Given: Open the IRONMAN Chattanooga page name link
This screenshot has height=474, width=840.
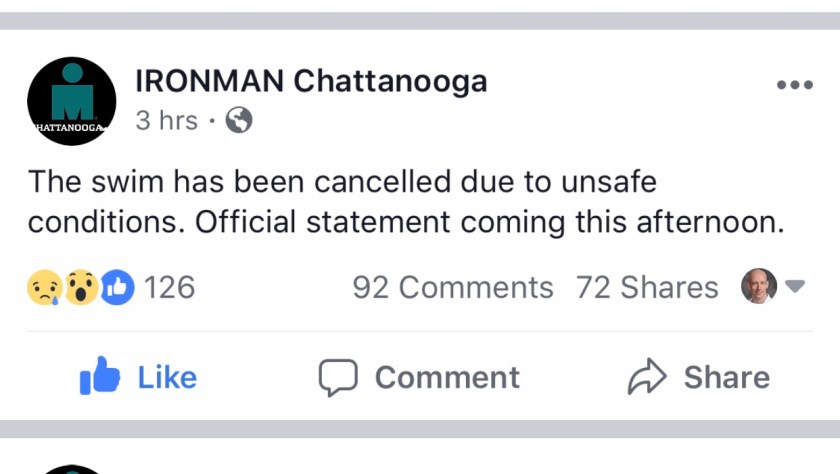Looking at the screenshot, I should 311,80.
